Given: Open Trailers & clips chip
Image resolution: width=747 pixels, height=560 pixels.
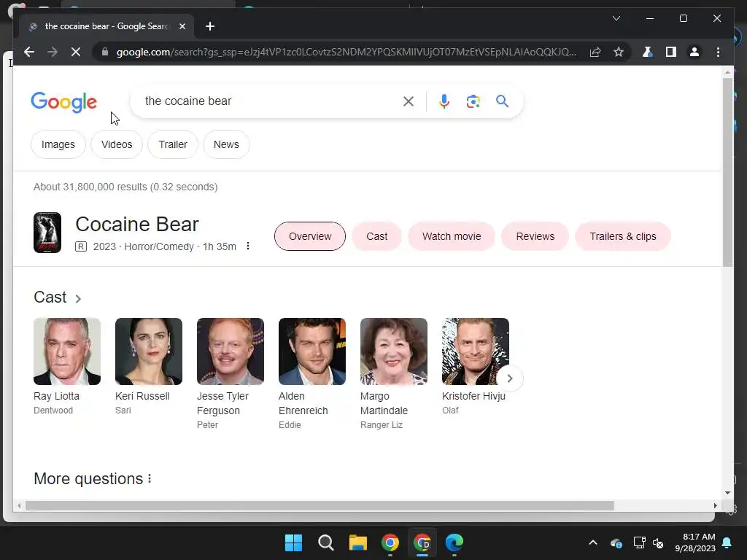Looking at the screenshot, I should [623, 236].
